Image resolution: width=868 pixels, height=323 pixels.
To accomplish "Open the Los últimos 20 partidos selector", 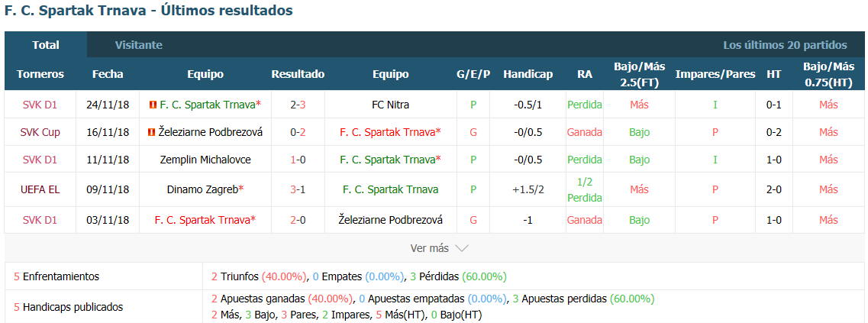I will (785, 45).
